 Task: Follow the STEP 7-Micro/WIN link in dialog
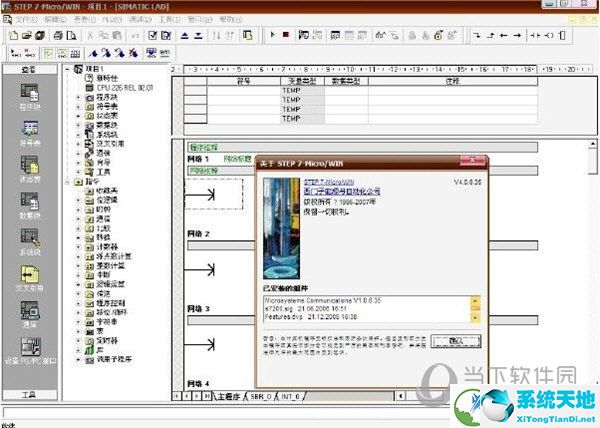point(329,182)
